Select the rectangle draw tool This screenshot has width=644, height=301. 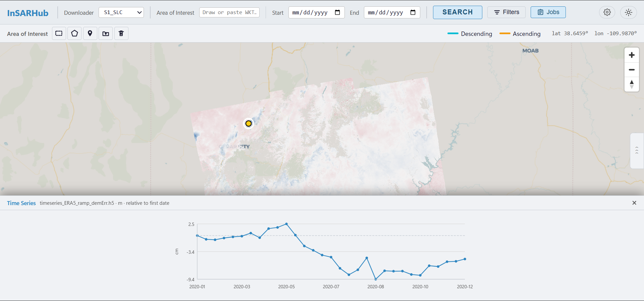coord(59,34)
